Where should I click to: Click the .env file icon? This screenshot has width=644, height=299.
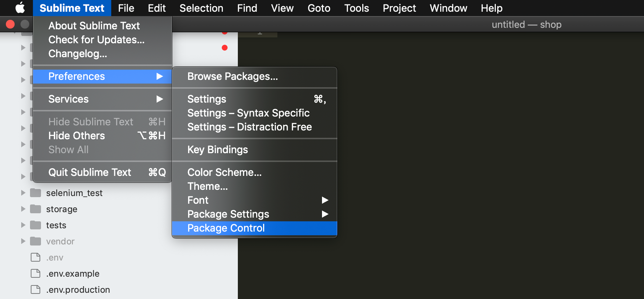coord(35,257)
